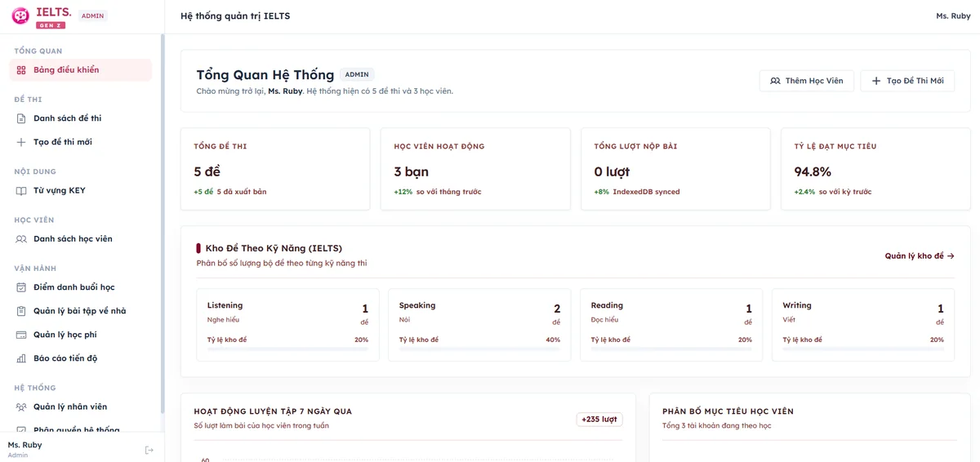Click the people icon beside Danh sách học viên

[21, 239]
